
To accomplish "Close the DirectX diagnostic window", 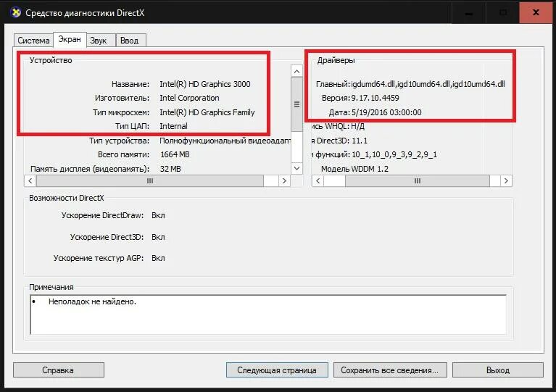I will (536, 12).
